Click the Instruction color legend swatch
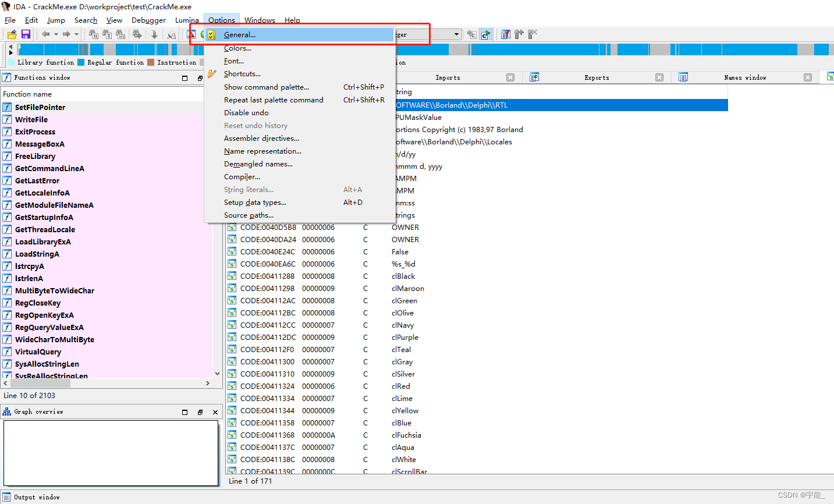Screen dimensions: 834x504 click(x=151, y=62)
